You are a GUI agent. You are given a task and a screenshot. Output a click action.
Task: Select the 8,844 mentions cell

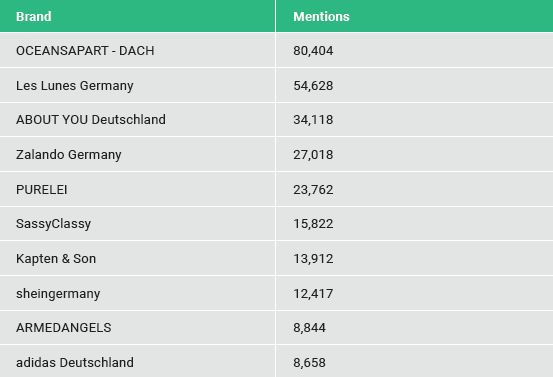[414, 327]
